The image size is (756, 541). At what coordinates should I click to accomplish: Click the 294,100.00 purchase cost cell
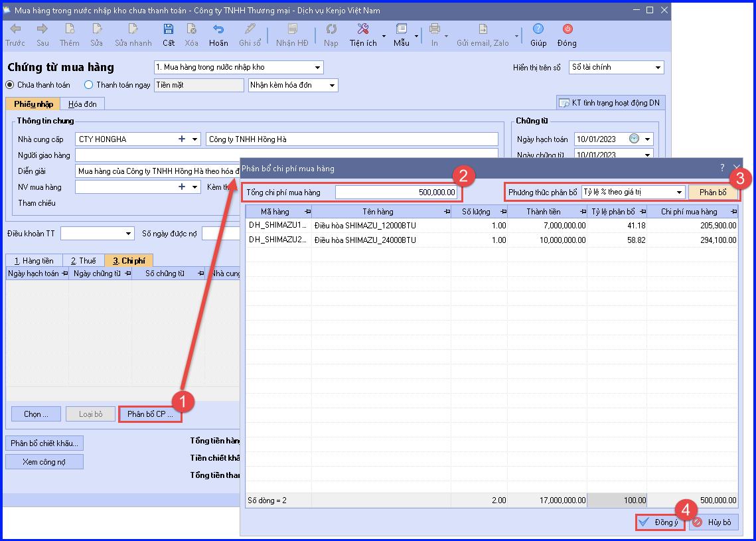(692, 240)
